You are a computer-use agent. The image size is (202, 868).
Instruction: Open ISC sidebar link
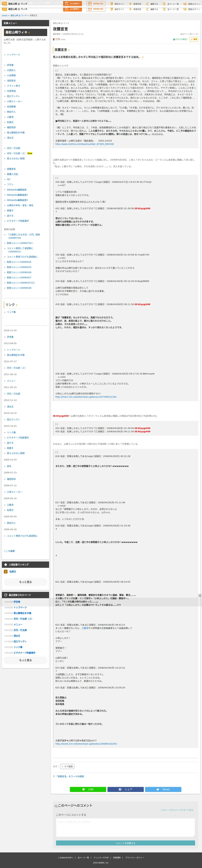click(9, 179)
